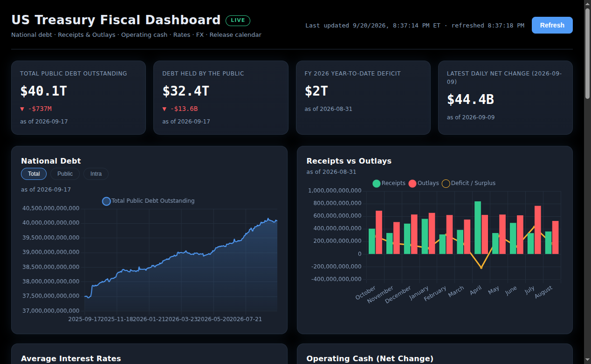Toggle the Deficit / Surplus legend swatch
Image resolution: width=591 pixels, height=364 pixels.
(446, 184)
